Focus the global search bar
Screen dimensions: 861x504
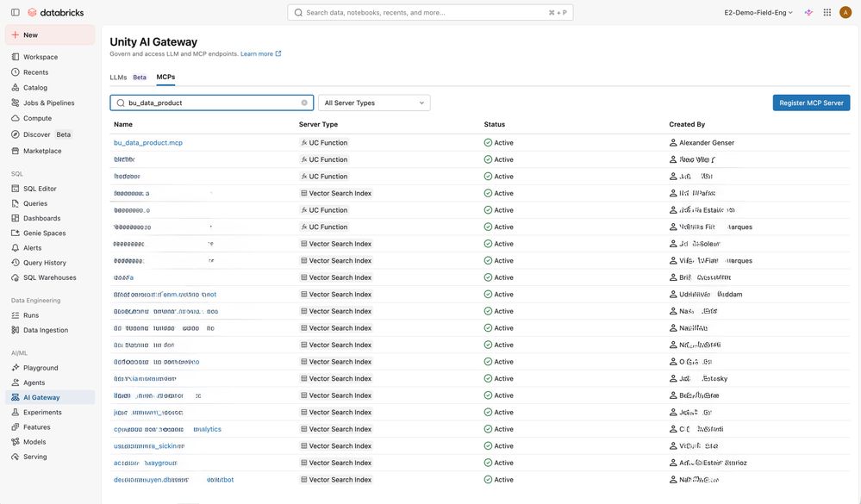430,13
